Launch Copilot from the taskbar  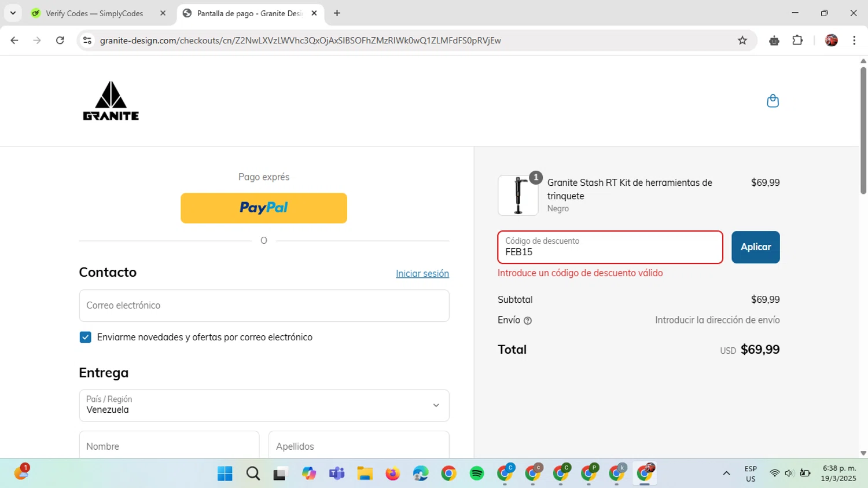coord(309,474)
